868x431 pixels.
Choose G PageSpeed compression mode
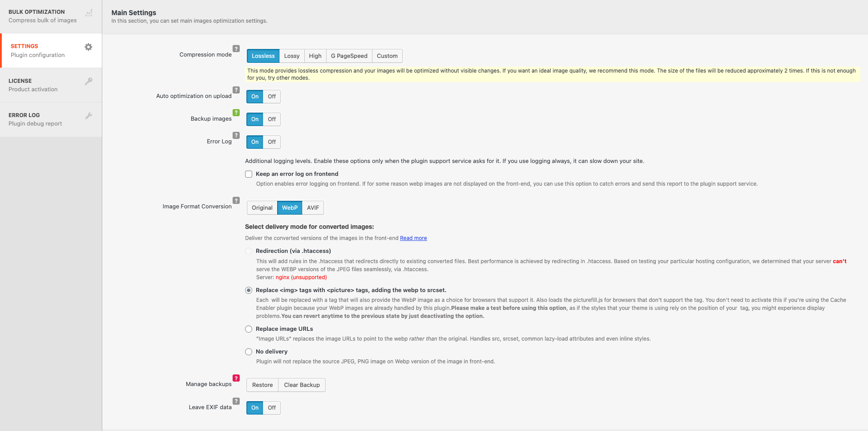tap(349, 56)
